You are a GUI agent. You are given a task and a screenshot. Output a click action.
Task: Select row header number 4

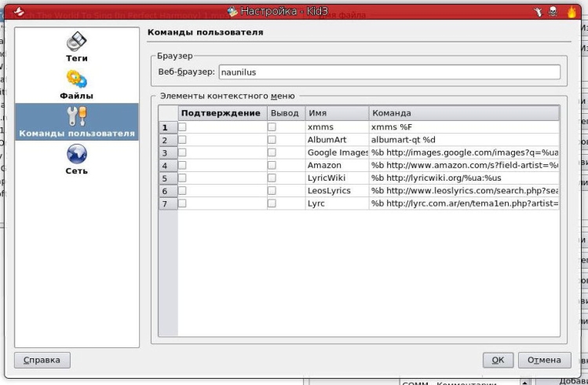(168, 166)
